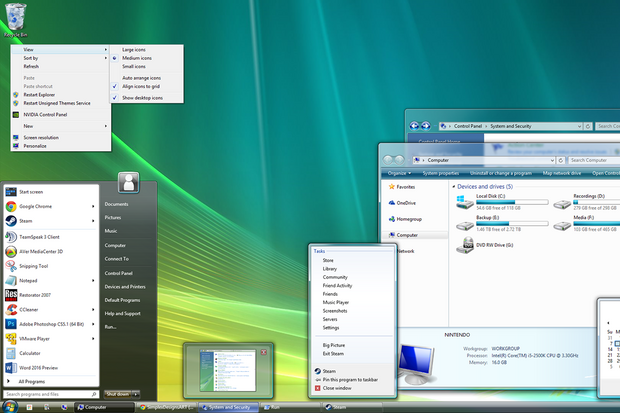Image resolution: width=620 pixels, height=413 pixels.
Task: Expand the Shut down options arrow
Action: (x=137, y=395)
